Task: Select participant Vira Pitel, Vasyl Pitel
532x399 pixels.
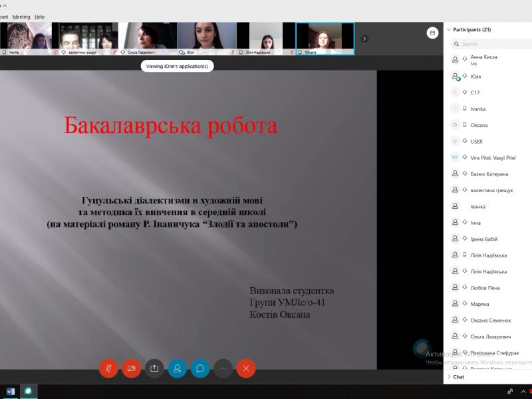Action: 492,158
